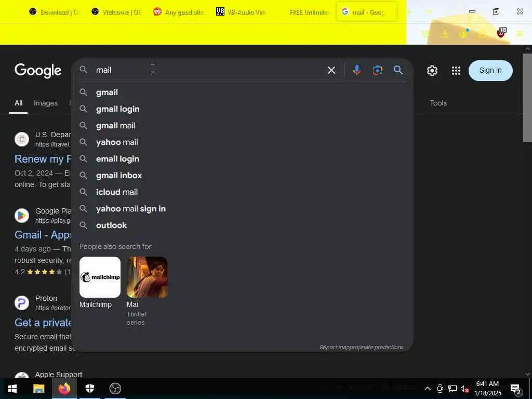
Task: Switch to the VB-Audio Virtual tab
Action: pyautogui.click(x=241, y=12)
